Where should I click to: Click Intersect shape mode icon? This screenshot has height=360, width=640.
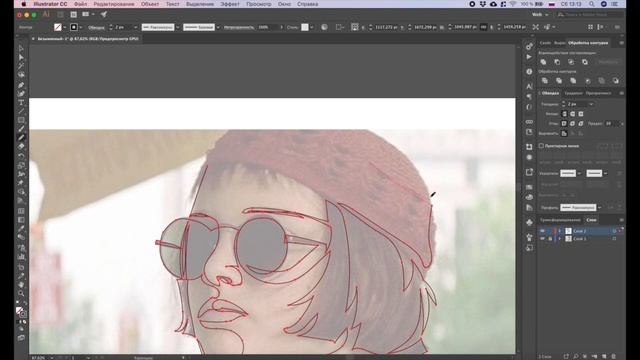tap(571, 62)
